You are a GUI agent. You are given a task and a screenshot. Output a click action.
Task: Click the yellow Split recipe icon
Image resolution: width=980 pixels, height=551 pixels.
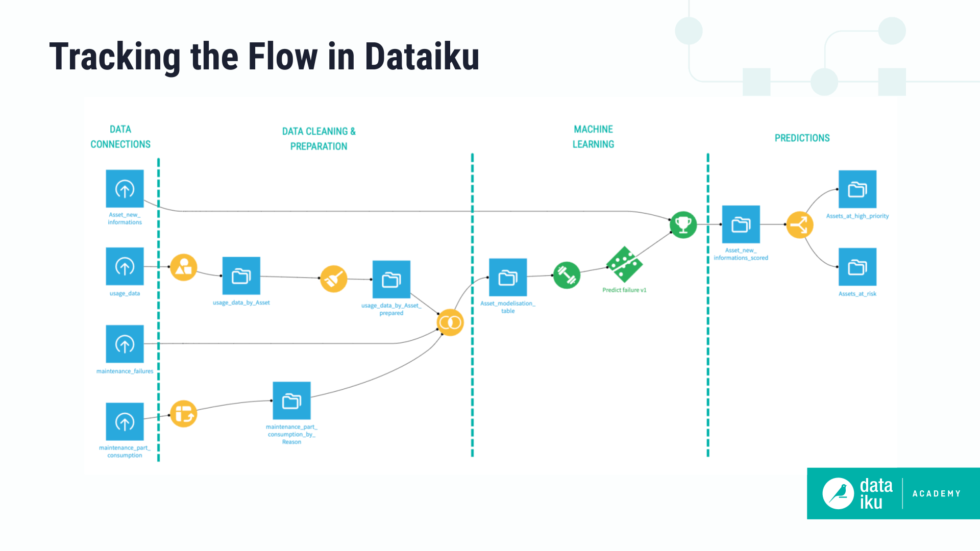click(800, 225)
